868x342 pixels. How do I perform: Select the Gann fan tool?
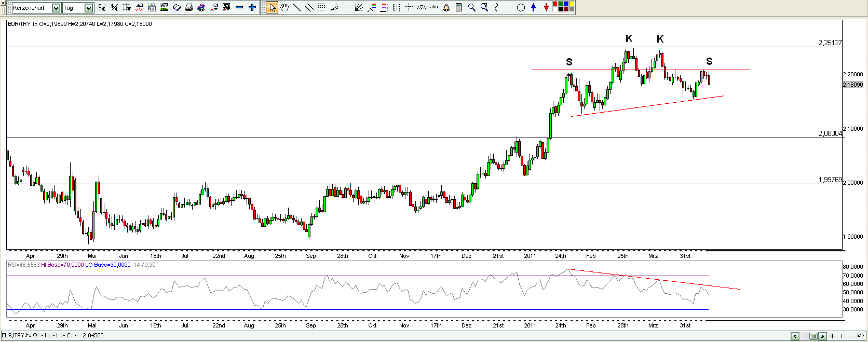click(x=359, y=7)
